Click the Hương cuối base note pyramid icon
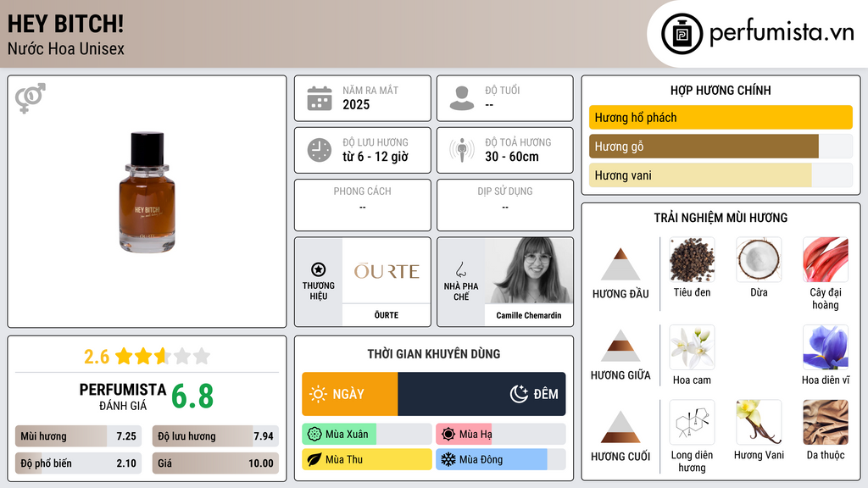The height and width of the screenshot is (488, 868). 620,427
